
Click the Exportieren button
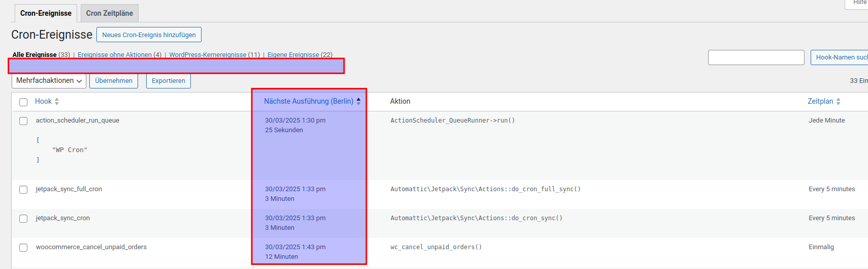169,81
